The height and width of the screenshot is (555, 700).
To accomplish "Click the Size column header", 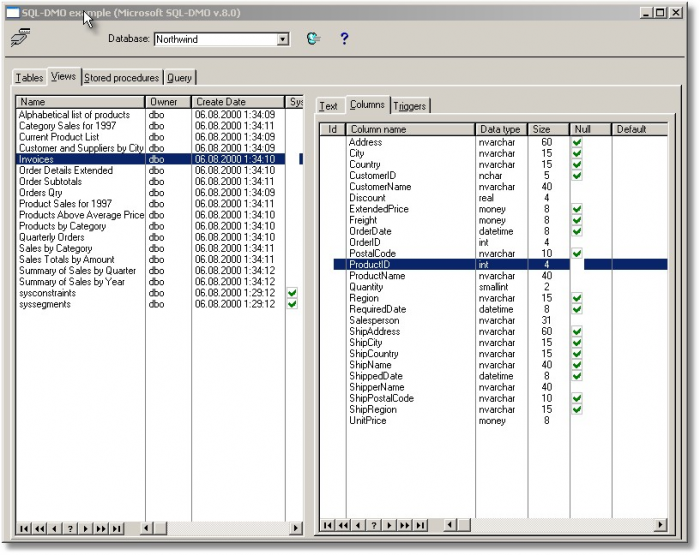I will click(548, 129).
